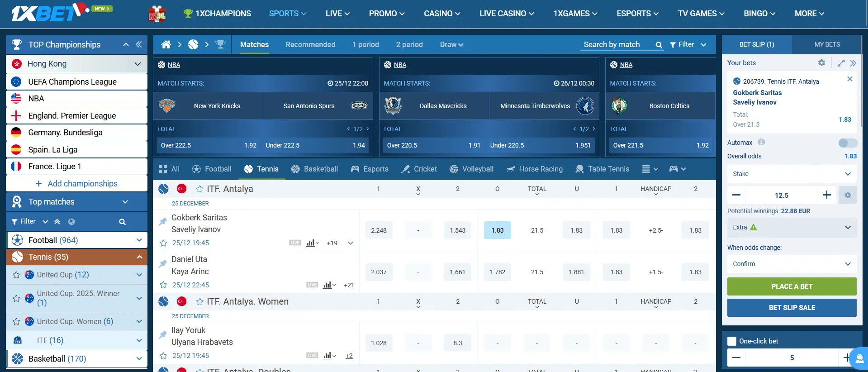Viewport: 868px width, 372px height.
Task: Click the sidebar filter search icon
Action: click(122, 222)
